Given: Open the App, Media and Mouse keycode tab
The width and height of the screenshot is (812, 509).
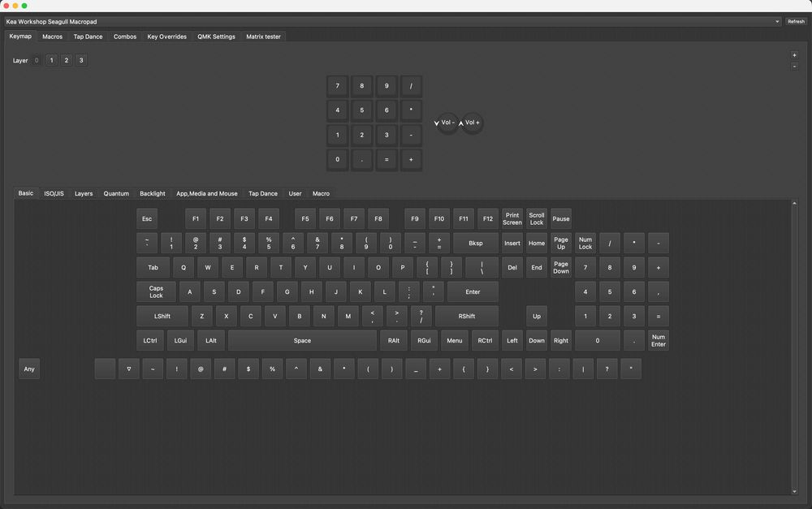Looking at the screenshot, I should pyautogui.click(x=206, y=194).
